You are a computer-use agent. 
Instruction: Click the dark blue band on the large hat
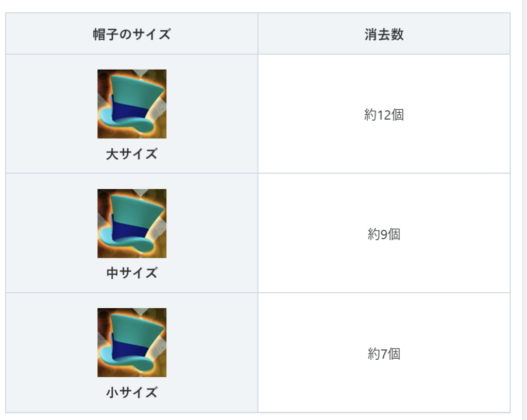click(x=129, y=111)
